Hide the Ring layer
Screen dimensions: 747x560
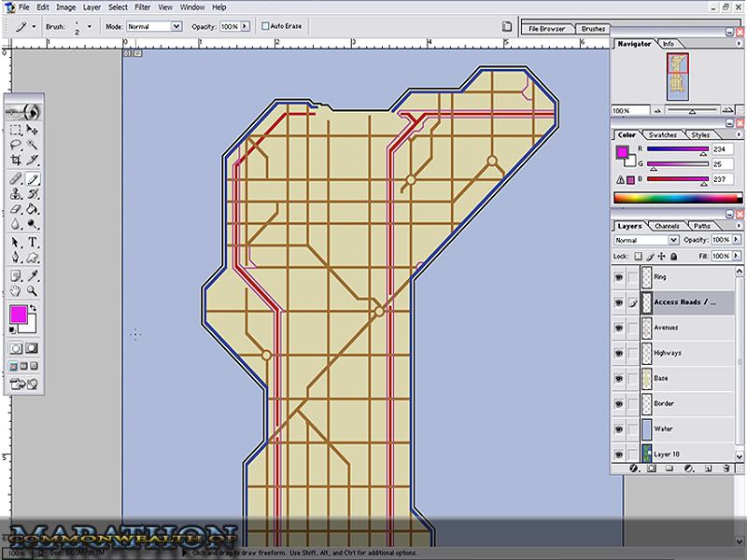pos(618,277)
